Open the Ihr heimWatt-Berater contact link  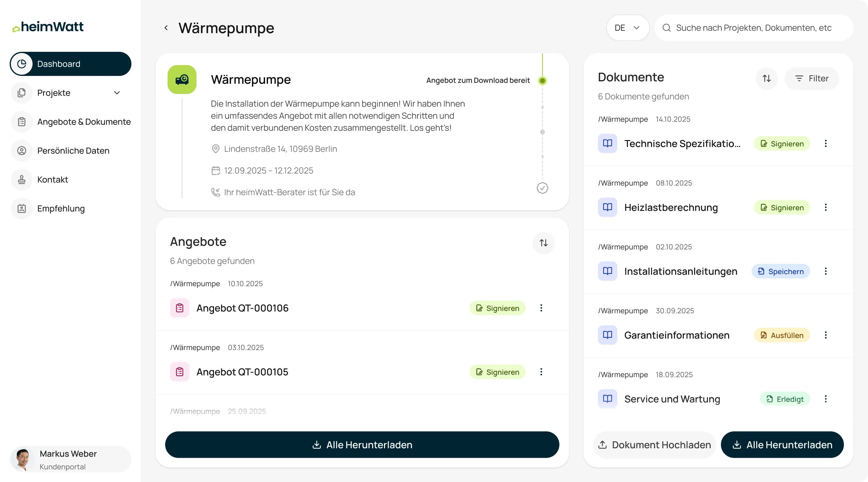point(289,192)
